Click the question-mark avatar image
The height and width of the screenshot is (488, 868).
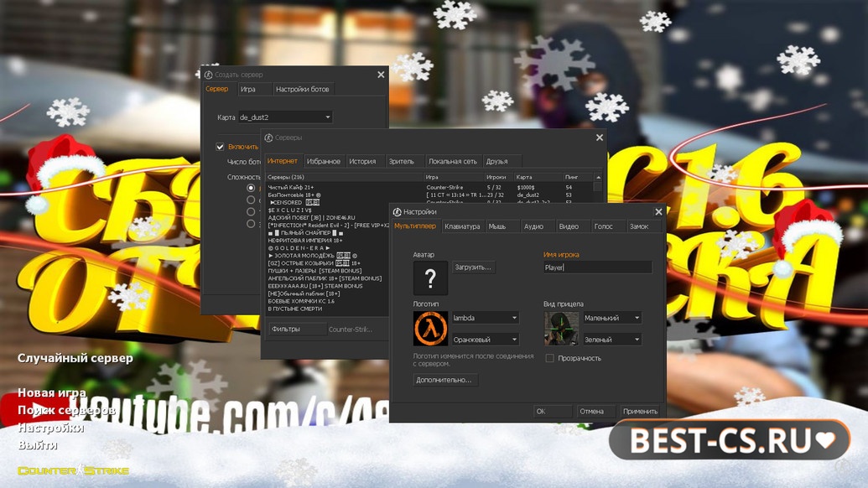[x=430, y=278]
